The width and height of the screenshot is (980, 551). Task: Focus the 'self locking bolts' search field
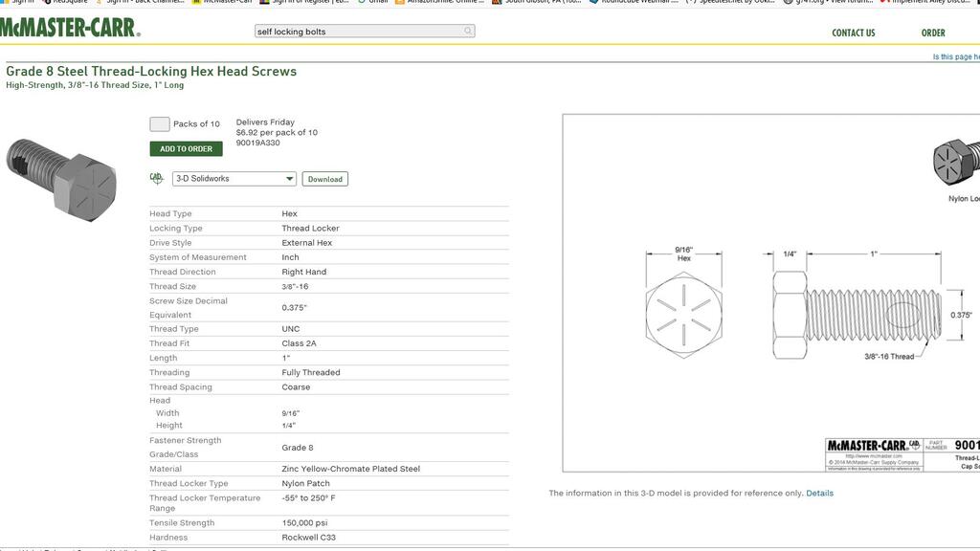(x=365, y=32)
